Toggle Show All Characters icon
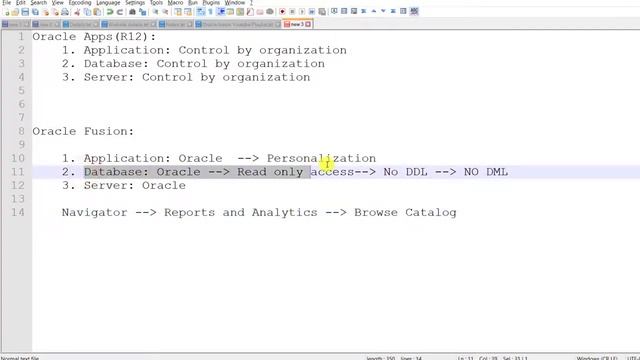Image resolution: width=640 pixels, height=360 pixels. pos(210,12)
